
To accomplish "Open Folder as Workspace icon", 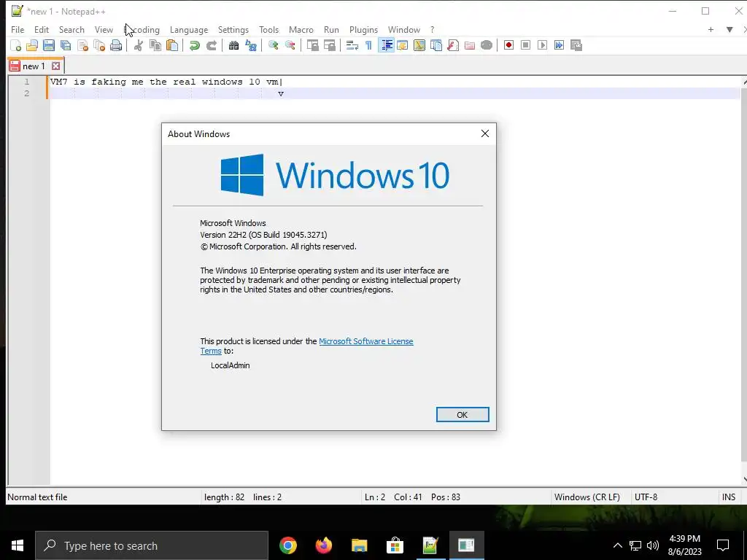I will pos(470,45).
